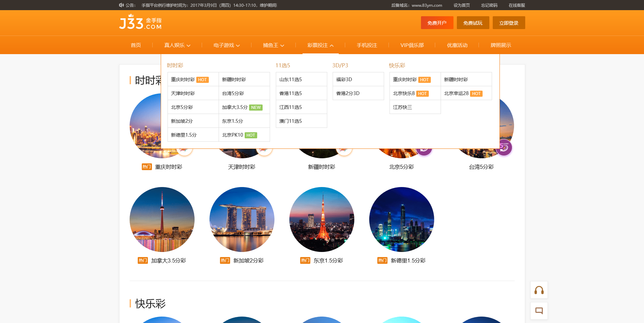Click the J33 site logo
The image size is (644, 323).
point(140,23)
